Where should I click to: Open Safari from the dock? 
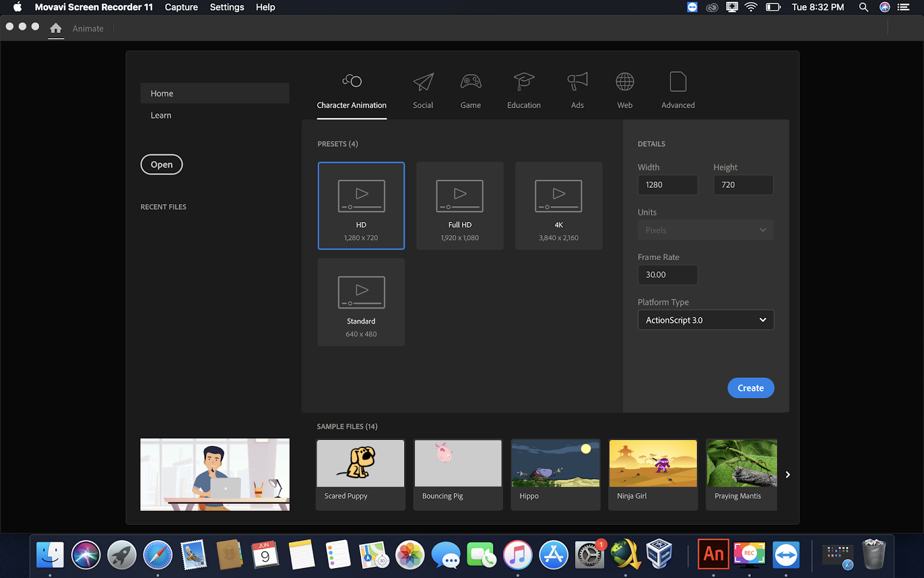(x=158, y=555)
